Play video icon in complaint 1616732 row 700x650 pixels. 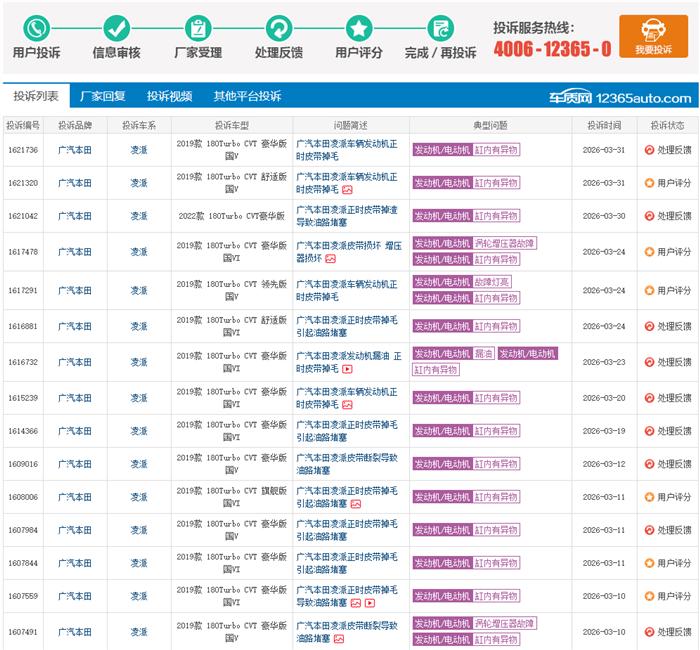(347, 369)
